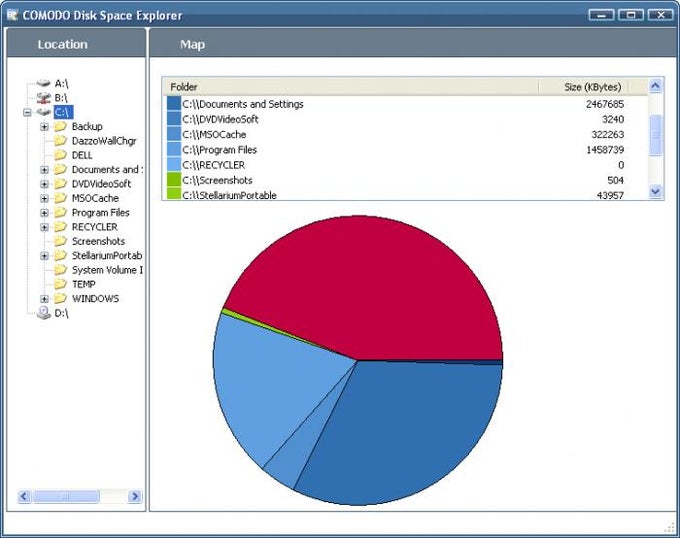Select the Location panel header
The height and width of the screenshot is (538, 680).
coord(76,43)
